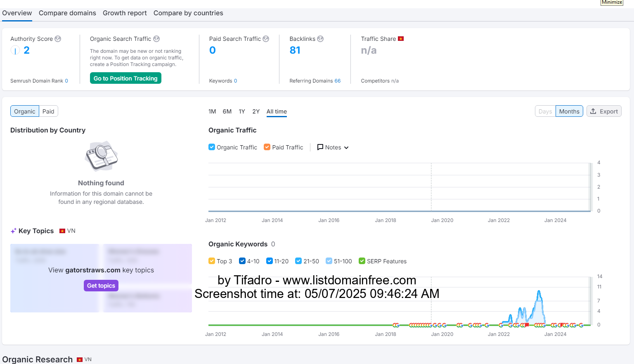Click Get topics button

coord(101,286)
